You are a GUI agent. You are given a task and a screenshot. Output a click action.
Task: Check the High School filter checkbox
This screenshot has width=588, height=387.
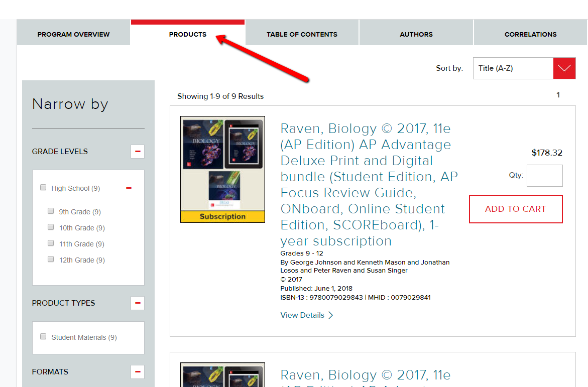[43, 187]
